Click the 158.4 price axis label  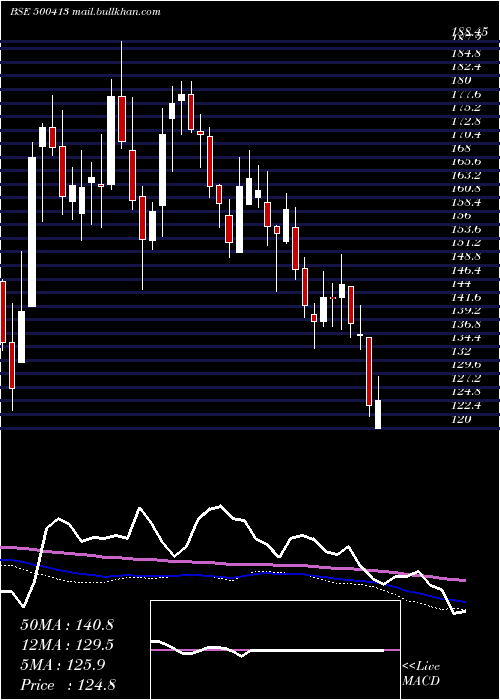(x=466, y=203)
